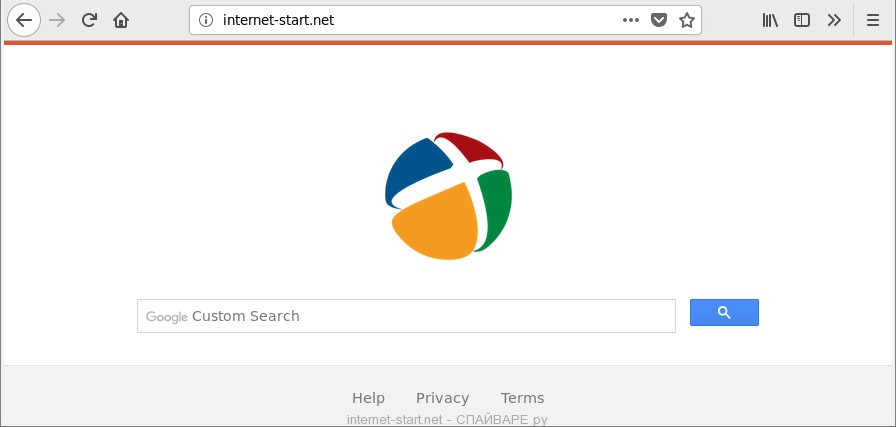Click the internet-start.net footer caption

(x=447, y=420)
